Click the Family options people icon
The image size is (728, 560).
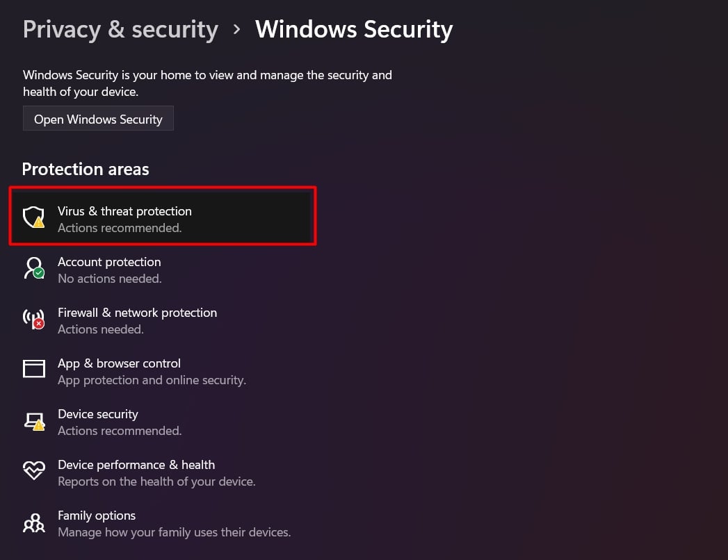pyautogui.click(x=33, y=522)
